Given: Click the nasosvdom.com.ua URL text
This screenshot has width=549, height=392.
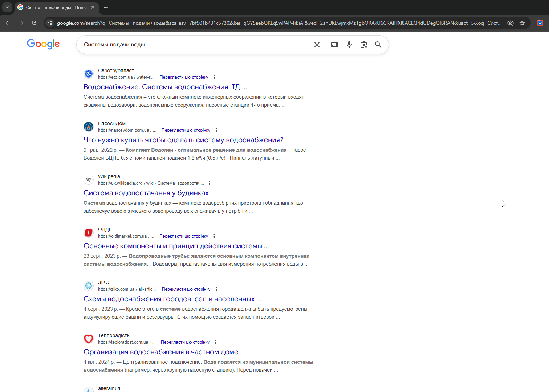Looking at the screenshot, I should coord(127,130).
